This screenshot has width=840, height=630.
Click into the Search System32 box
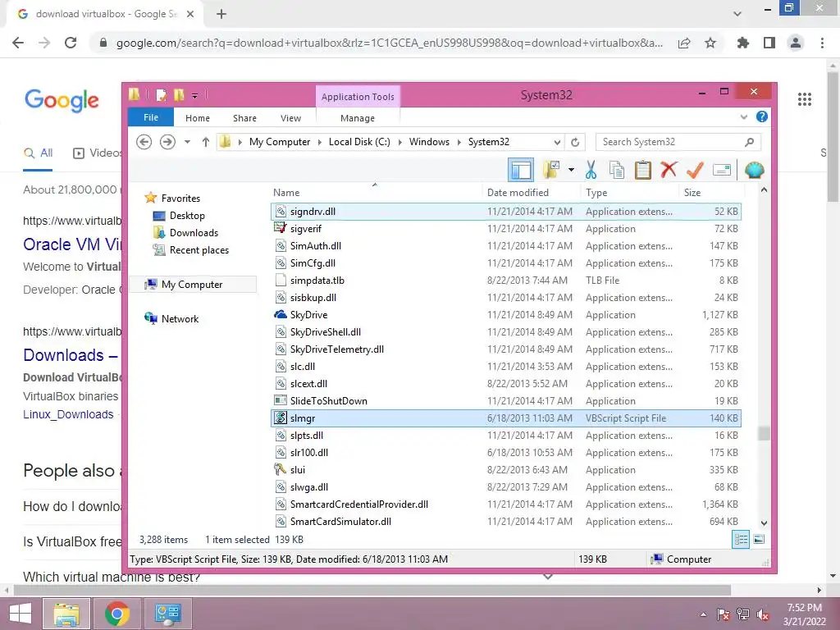[x=671, y=142]
